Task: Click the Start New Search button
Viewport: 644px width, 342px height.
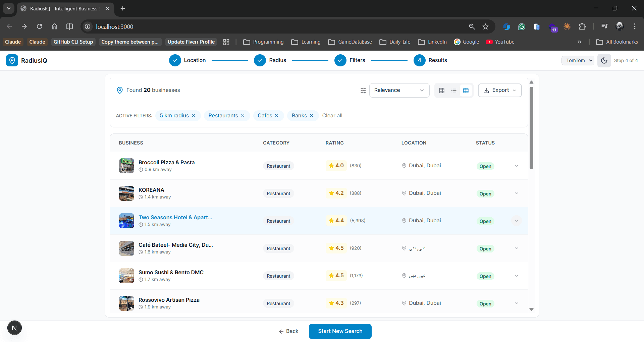Action: (340, 331)
